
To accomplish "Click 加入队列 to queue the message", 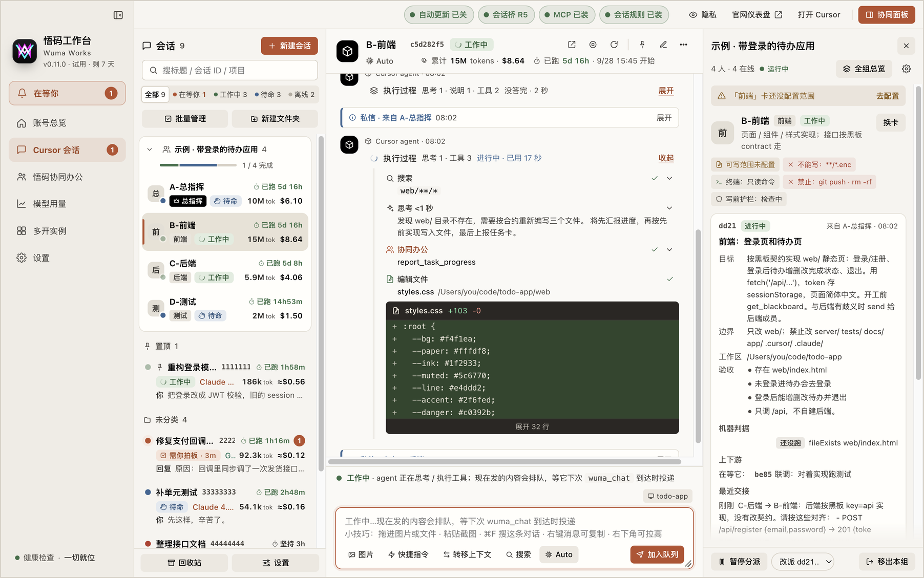I will click(657, 554).
